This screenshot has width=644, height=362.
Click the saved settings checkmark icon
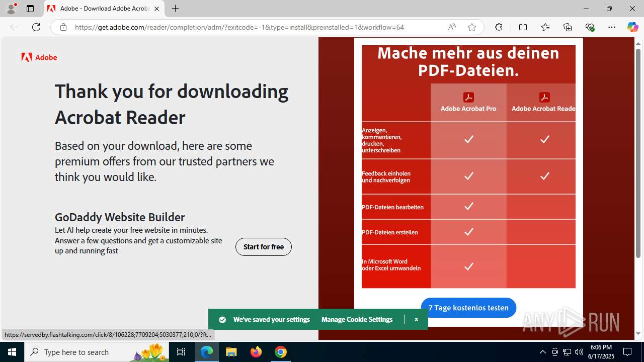222,319
